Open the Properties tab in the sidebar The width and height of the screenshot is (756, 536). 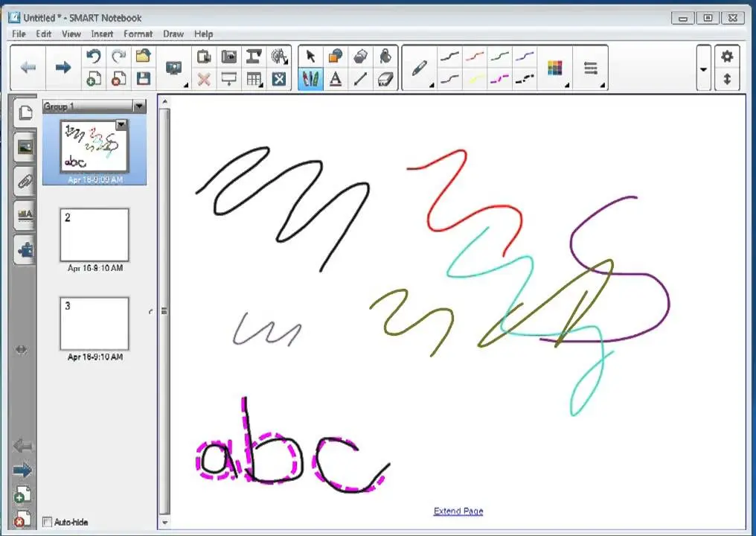point(25,216)
